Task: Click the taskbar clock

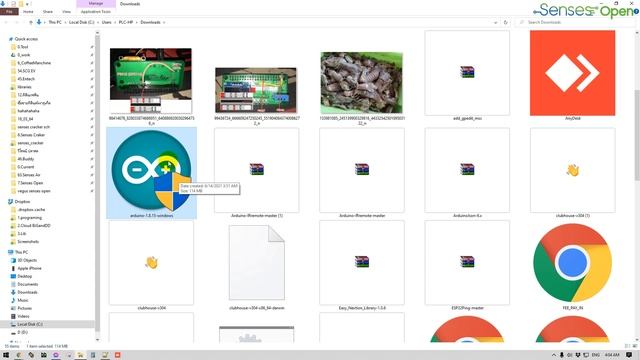Action: click(611, 355)
